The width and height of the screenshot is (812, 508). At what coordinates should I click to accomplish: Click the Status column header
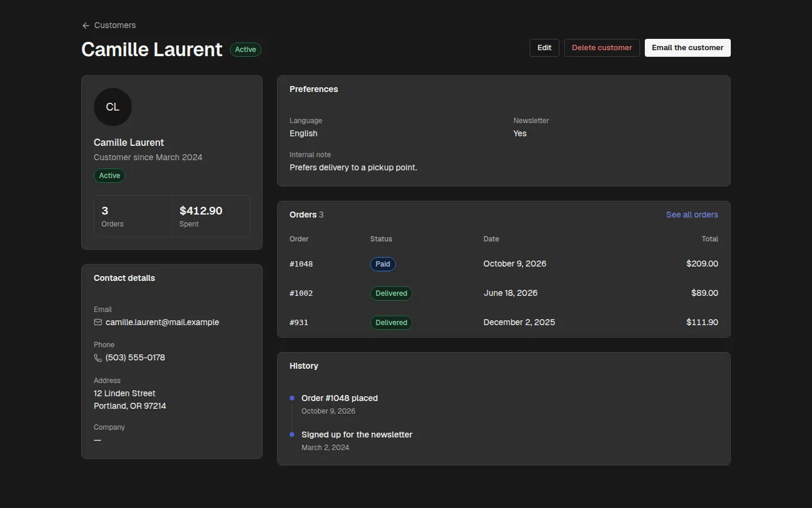click(x=381, y=239)
